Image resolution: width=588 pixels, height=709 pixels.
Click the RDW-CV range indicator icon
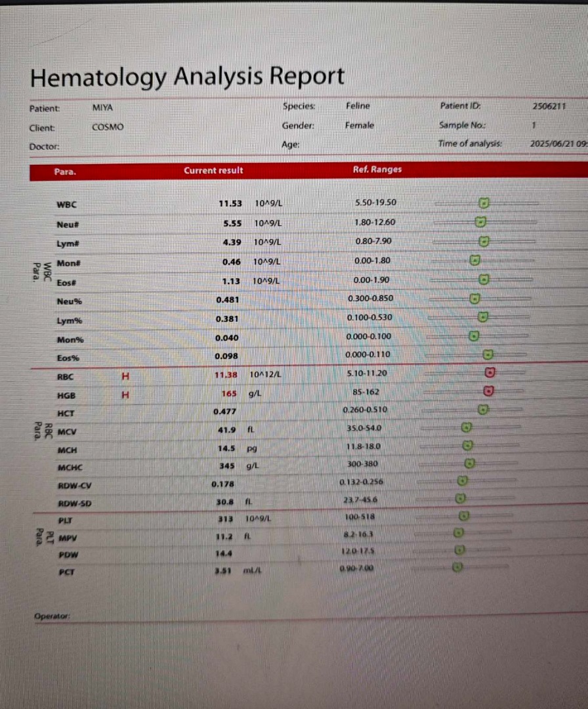pos(462,481)
